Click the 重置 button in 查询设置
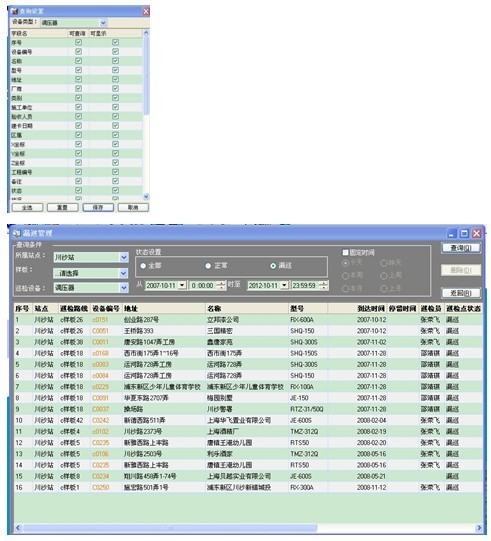Screen dimensions: 491x541 point(62,207)
